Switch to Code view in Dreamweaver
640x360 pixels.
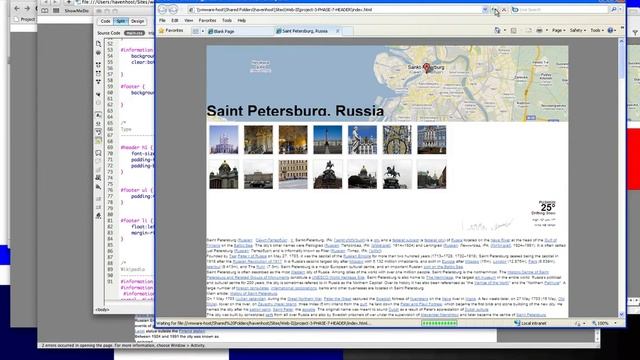point(105,21)
